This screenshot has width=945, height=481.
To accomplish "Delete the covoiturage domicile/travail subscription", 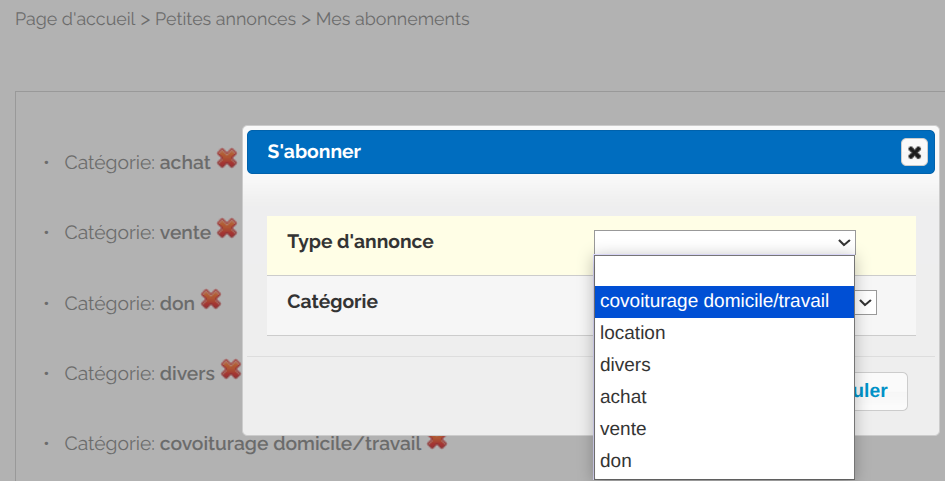I will (x=436, y=441).
